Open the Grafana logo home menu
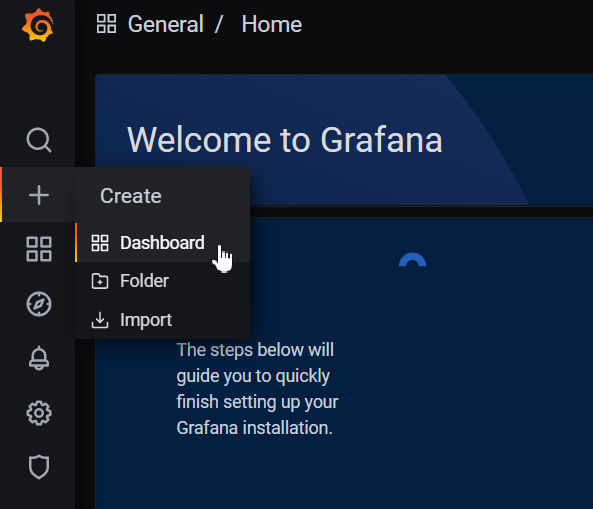 tap(38, 25)
